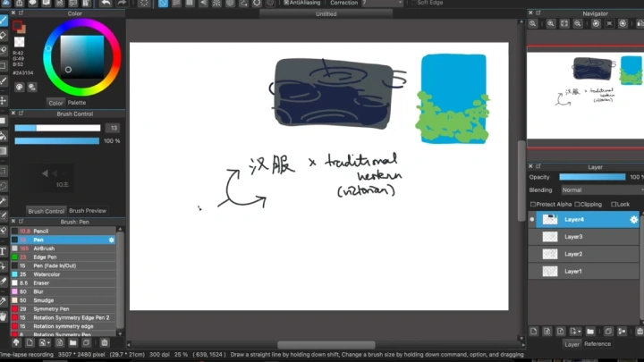The width and height of the screenshot is (644, 362).
Task: Click the canvas horizontal scrollbar
Action: (x=326, y=345)
